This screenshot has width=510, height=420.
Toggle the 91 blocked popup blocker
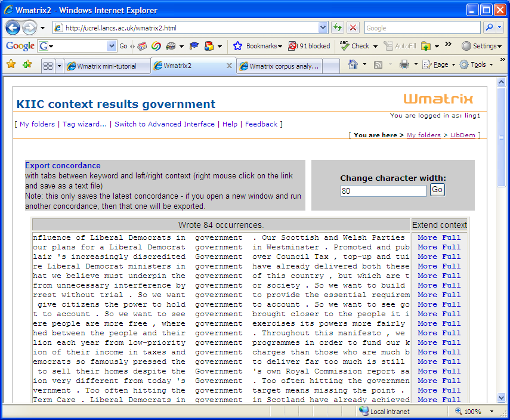point(308,46)
